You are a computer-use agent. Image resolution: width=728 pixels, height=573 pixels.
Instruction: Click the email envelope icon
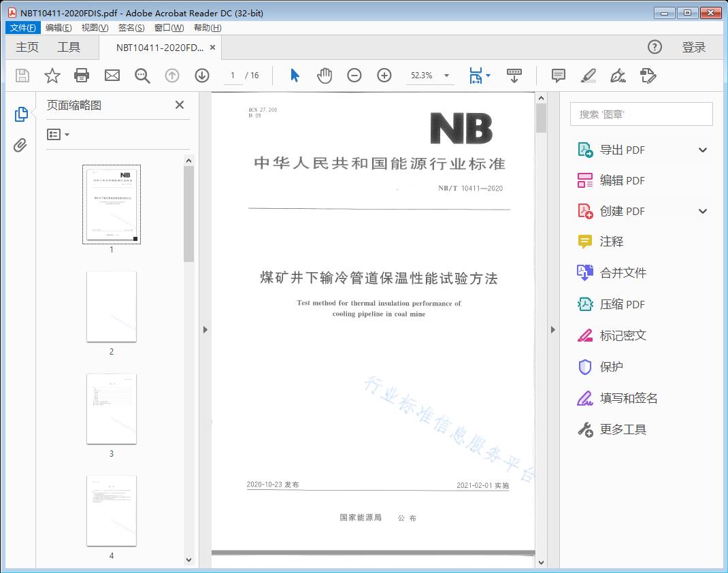[112, 76]
